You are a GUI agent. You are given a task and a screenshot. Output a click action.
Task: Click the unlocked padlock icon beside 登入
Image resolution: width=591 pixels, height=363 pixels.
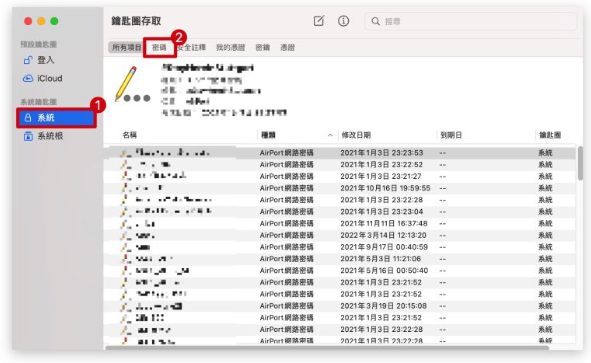pos(28,60)
